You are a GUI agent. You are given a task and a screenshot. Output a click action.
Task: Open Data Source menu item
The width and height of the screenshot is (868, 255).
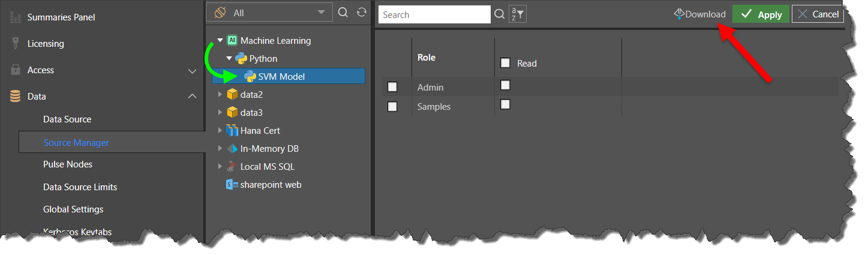pos(67,119)
